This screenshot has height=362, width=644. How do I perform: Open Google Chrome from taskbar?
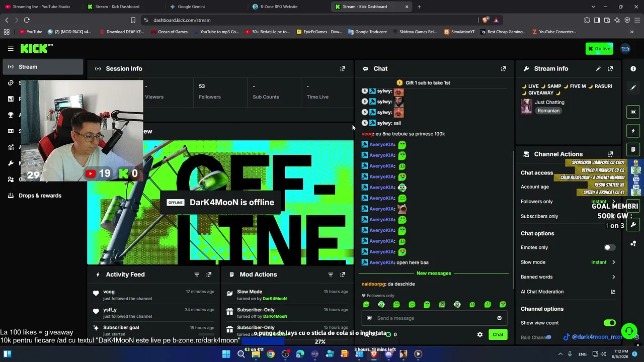pos(271,354)
